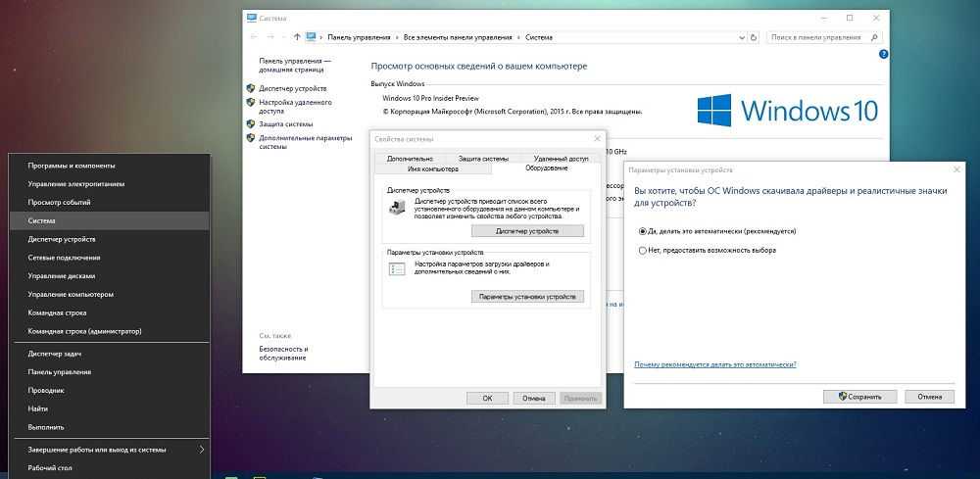The width and height of the screenshot is (980, 479).
Task: Click the Диспетчер устройств button in properties dialog
Action: click(x=527, y=231)
